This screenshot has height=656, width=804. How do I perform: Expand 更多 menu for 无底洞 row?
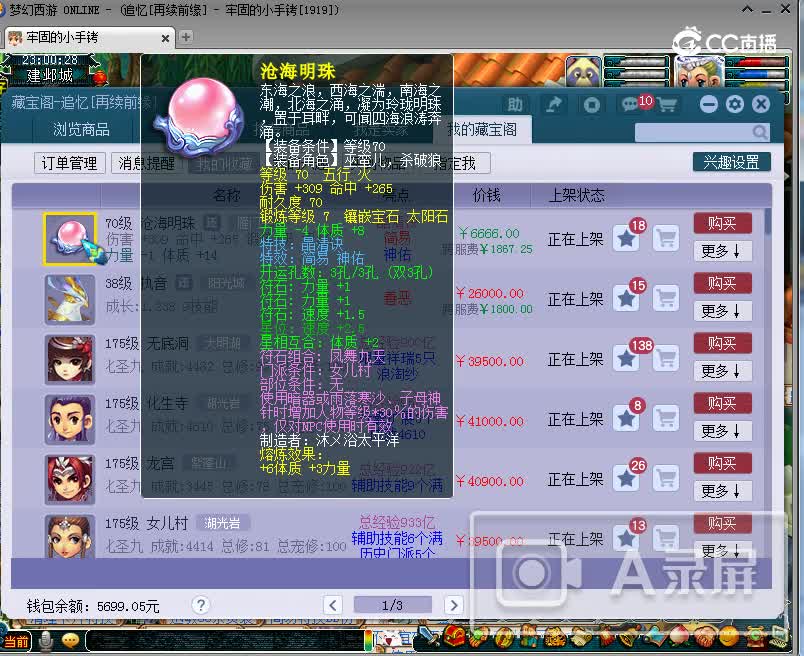click(x=722, y=371)
